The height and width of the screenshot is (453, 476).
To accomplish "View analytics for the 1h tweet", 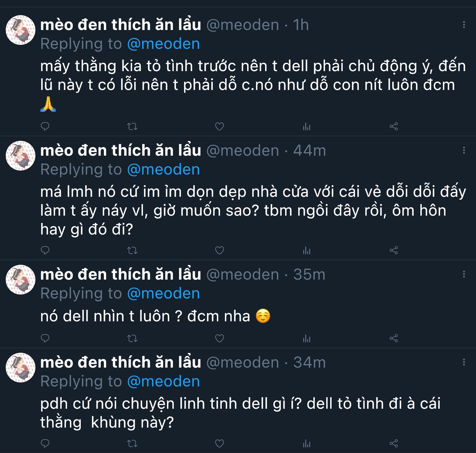I will click(306, 126).
